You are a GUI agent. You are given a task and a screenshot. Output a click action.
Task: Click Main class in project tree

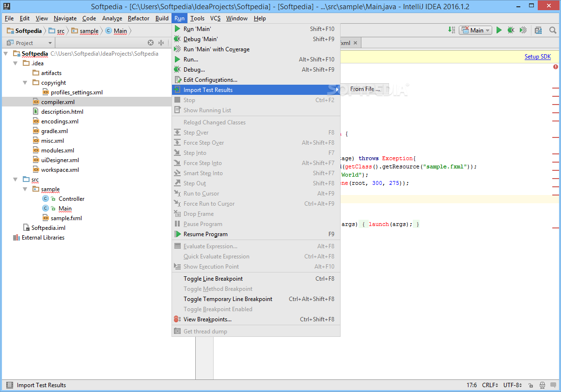coord(65,208)
